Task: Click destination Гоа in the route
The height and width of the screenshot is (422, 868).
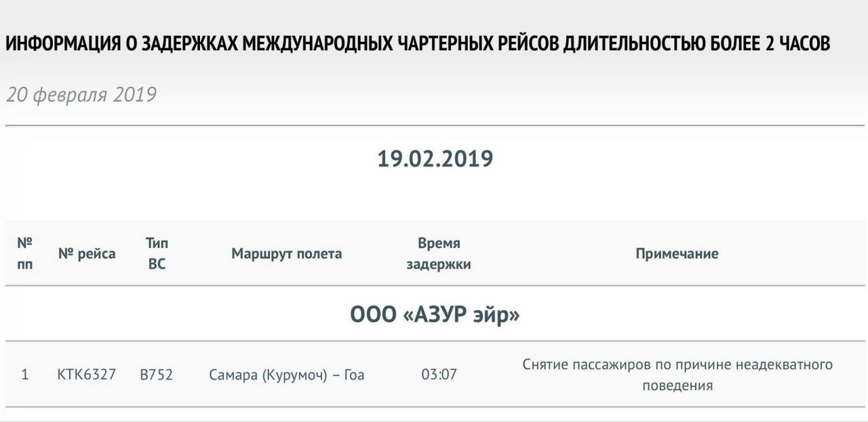Action: 353,375
